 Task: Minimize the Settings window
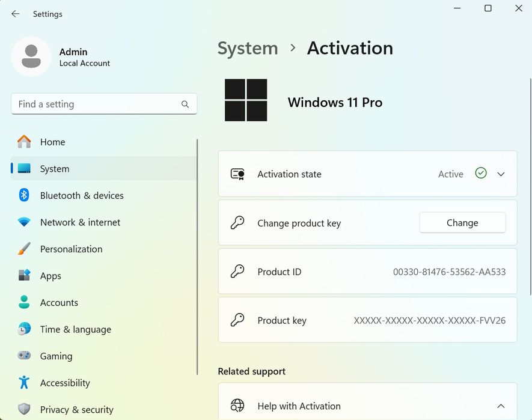click(x=457, y=8)
